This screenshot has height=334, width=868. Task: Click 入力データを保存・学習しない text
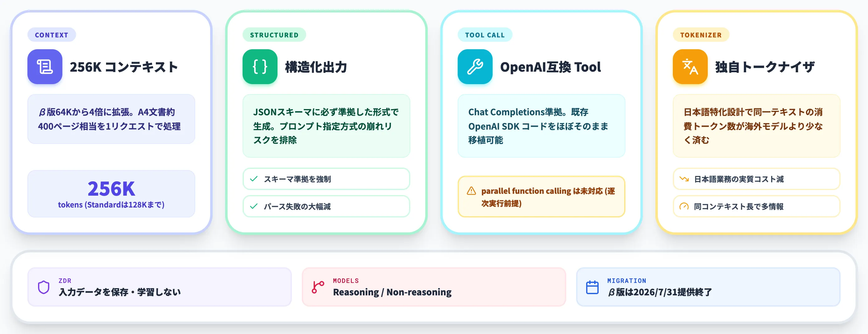click(x=120, y=292)
